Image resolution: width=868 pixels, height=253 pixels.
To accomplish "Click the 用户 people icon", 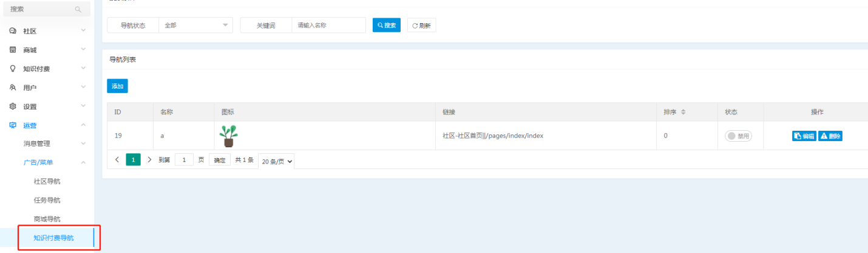I will tap(13, 88).
